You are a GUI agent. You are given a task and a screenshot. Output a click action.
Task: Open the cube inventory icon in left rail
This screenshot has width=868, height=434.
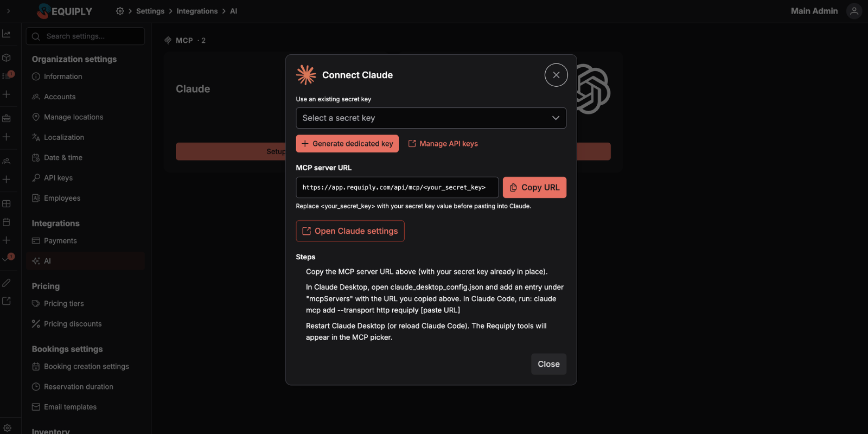click(7, 58)
